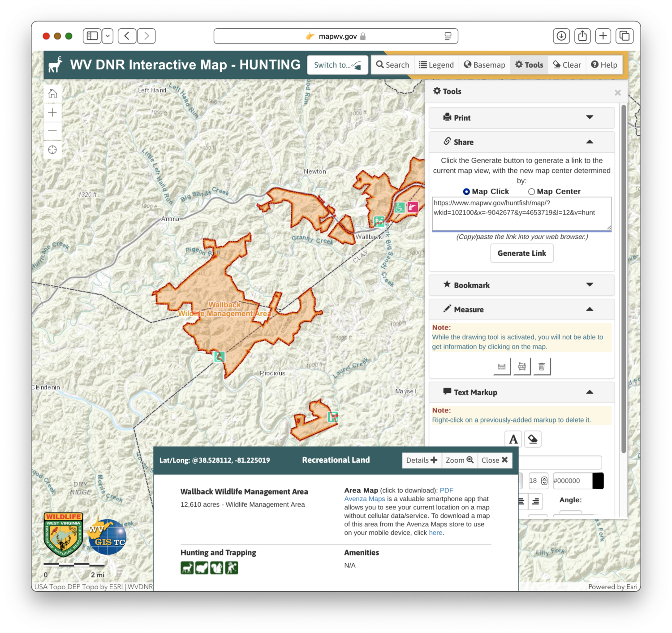Click the Generate Link button
The height and width of the screenshot is (633, 672).
pos(521,253)
